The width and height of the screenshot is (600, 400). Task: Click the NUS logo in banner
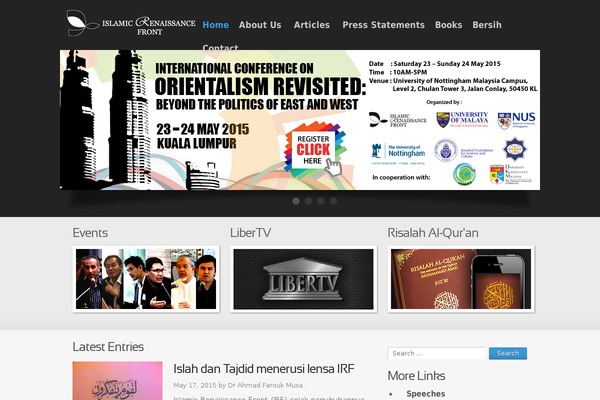pos(516,120)
